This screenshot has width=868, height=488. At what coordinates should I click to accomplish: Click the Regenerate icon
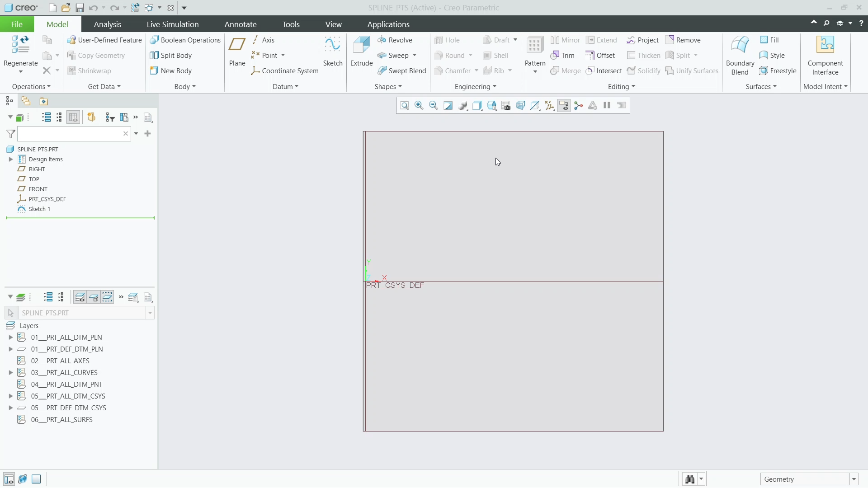point(20,45)
